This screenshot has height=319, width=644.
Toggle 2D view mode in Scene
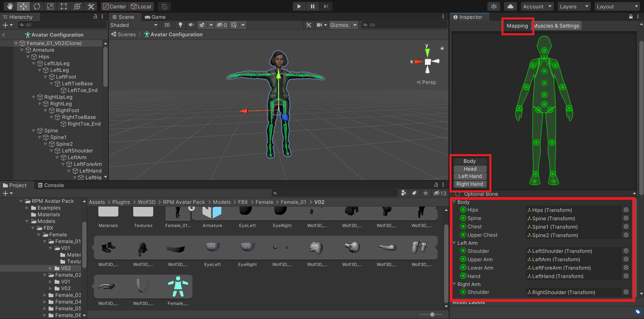[x=167, y=25]
